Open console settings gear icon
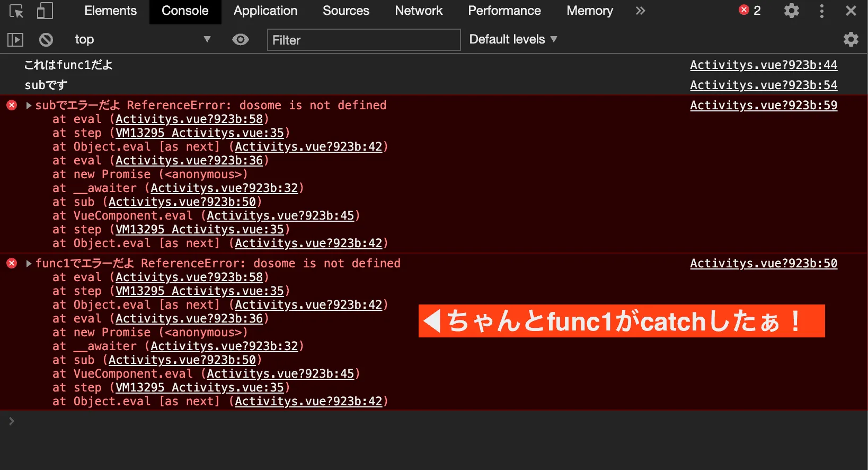Screen dimensions: 868x470 (x=851, y=39)
